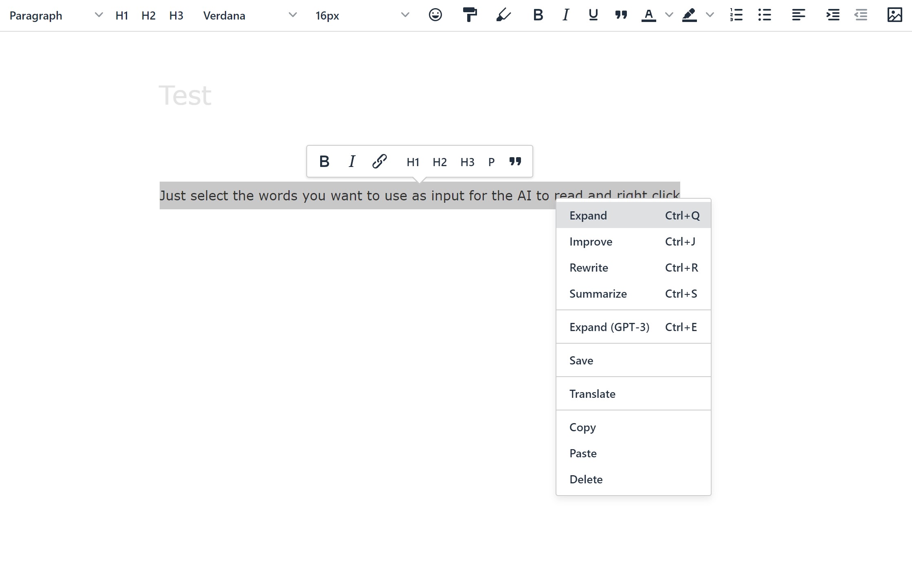The height and width of the screenshot is (588, 912).
Task: Decrease the paragraph indent
Action: (861, 15)
